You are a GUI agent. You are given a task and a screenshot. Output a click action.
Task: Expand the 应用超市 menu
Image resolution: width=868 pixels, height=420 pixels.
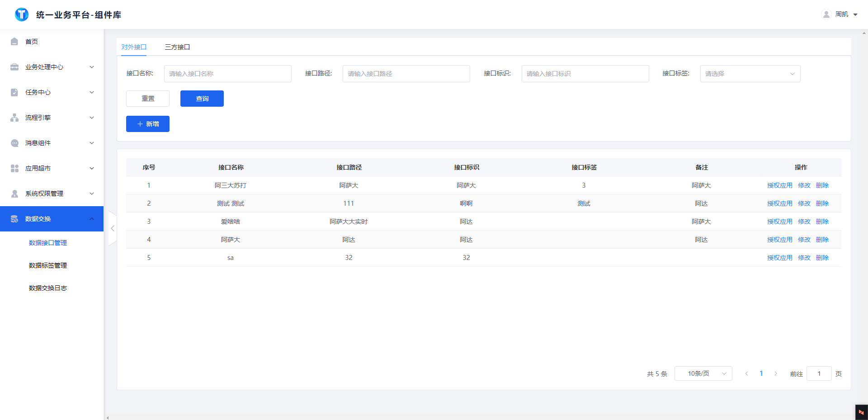[x=92, y=168]
